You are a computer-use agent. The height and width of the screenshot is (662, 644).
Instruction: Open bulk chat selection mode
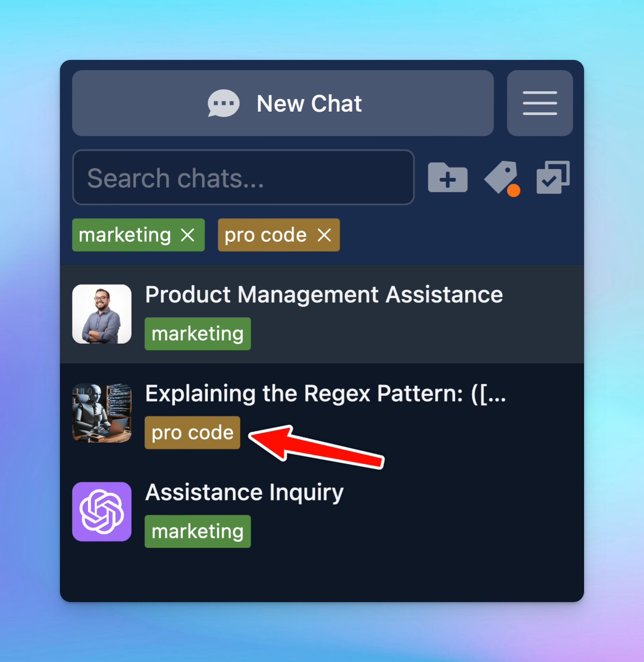pyautogui.click(x=553, y=178)
